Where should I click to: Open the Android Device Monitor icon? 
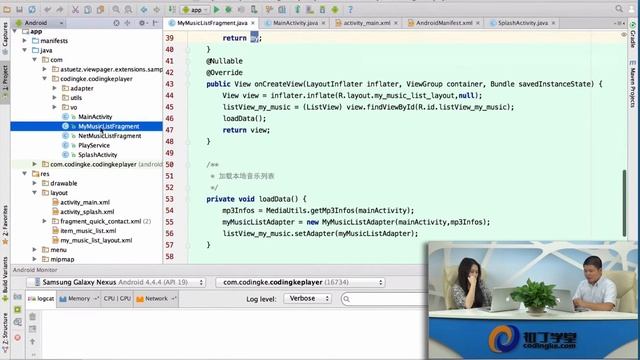coord(335,9)
